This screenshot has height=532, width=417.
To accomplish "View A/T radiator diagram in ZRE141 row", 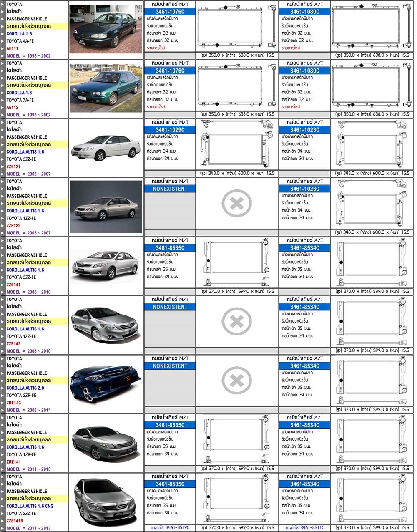I will [372, 440].
